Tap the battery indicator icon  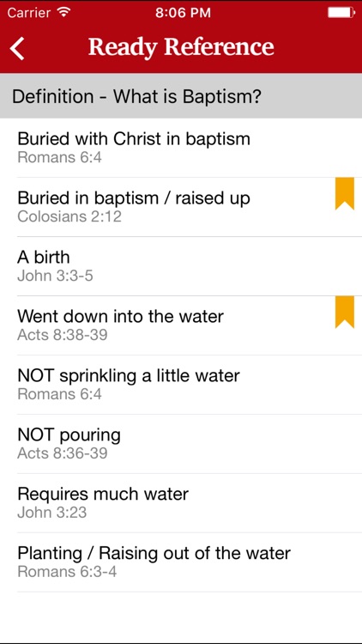pos(341,13)
